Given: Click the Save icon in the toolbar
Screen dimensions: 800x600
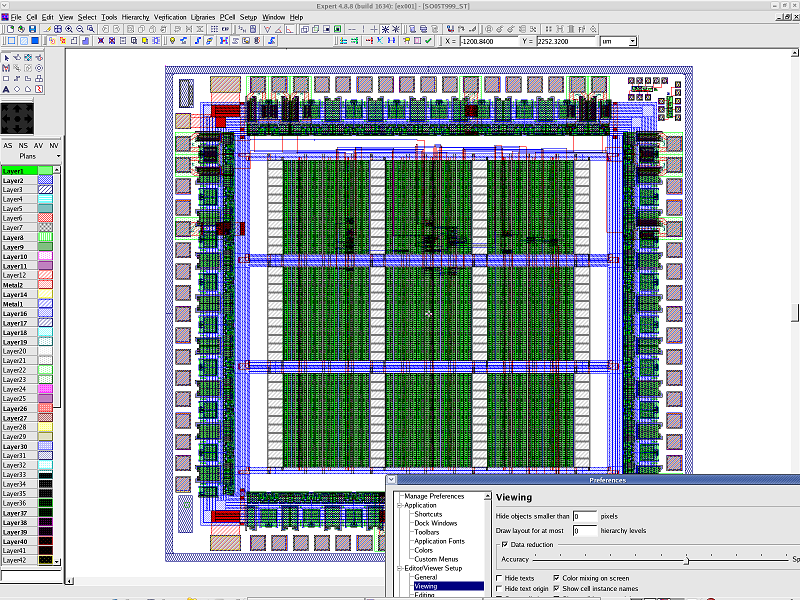Looking at the screenshot, I should (34, 29).
